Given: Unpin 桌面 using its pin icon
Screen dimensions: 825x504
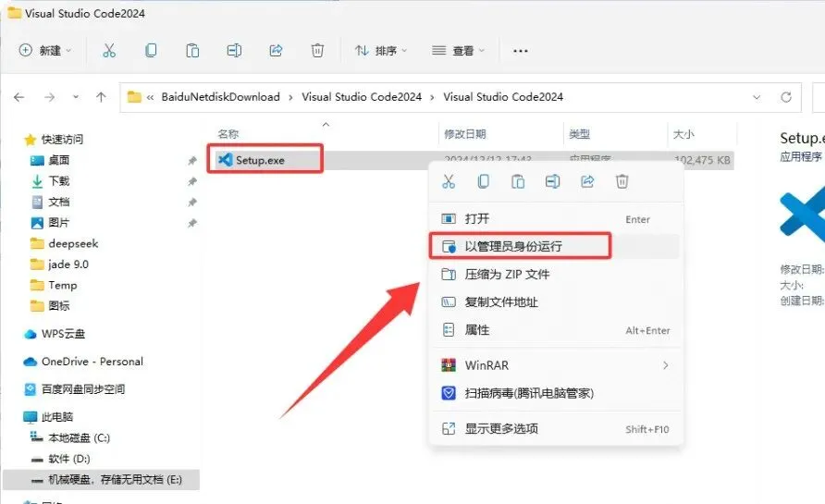Looking at the screenshot, I should (192, 161).
